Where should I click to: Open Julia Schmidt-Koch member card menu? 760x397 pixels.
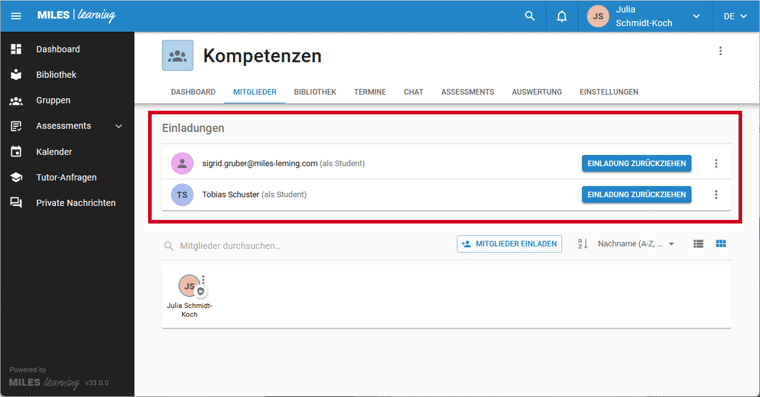coord(204,280)
